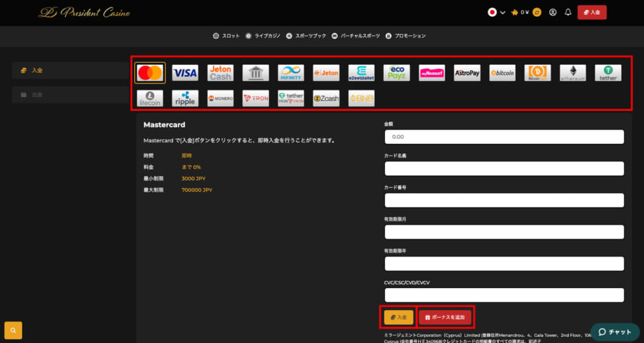The width and height of the screenshot is (644, 343).
Task: Select BNB deposit option
Action: 362,98
